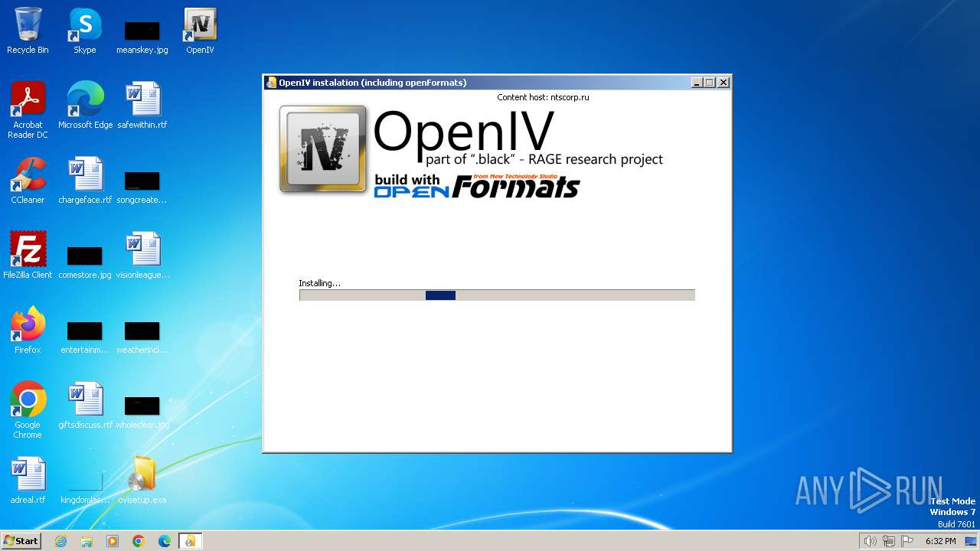The image size is (980, 551).
Task: Click the OpenIV installer title bar
Action: click(497, 83)
